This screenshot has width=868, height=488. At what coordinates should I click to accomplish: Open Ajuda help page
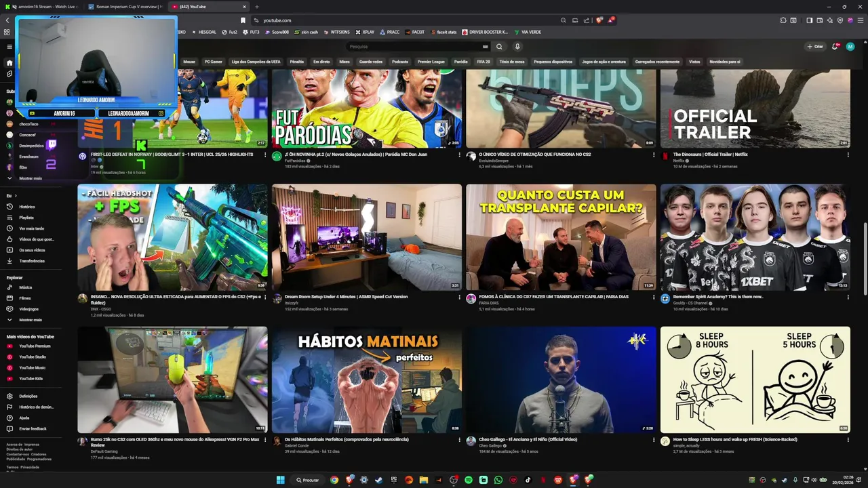click(24, 418)
